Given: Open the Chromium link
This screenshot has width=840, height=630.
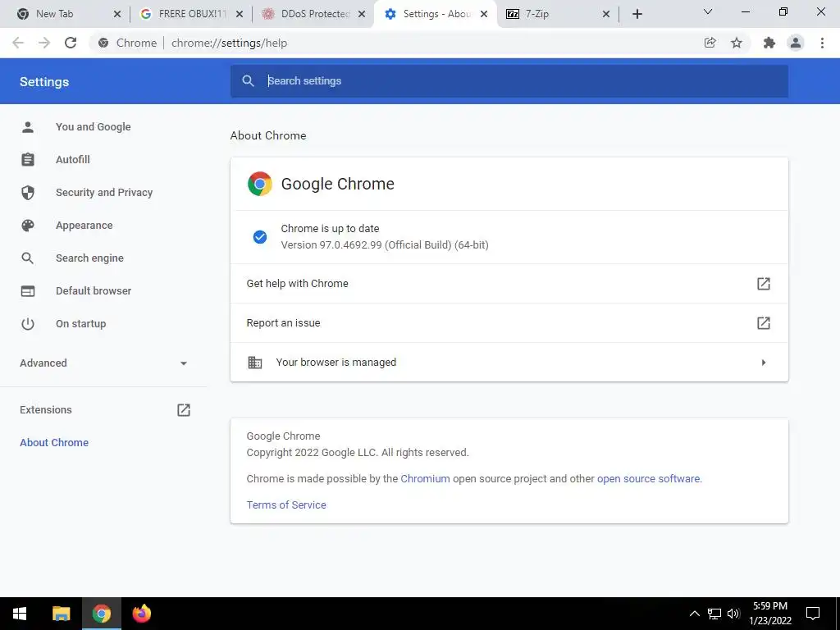Looking at the screenshot, I should click(426, 479).
